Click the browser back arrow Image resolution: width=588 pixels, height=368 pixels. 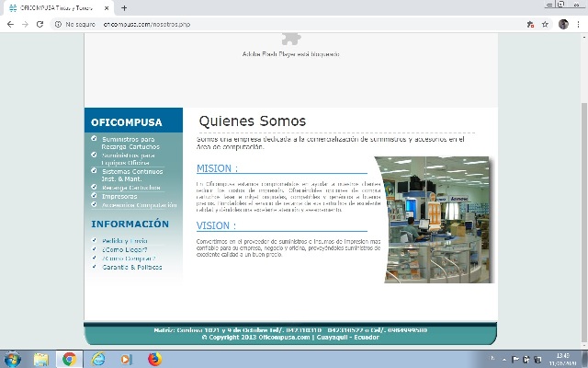10,25
